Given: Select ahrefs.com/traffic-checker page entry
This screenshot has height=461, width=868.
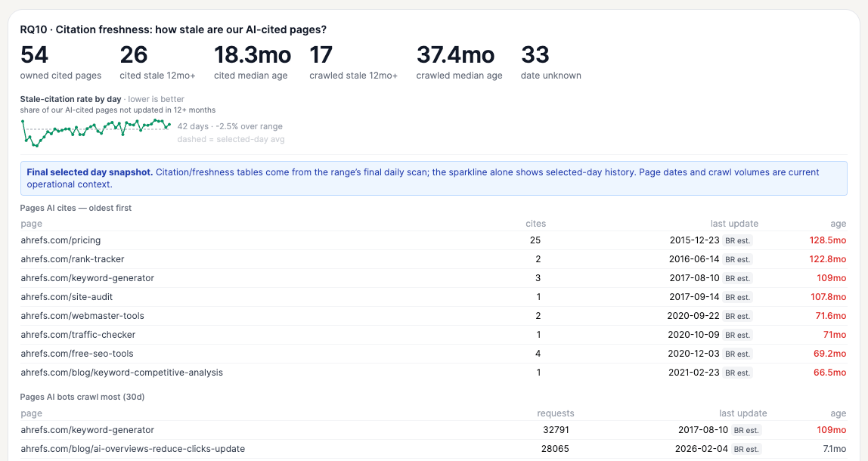Looking at the screenshot, I should (433, 334).
